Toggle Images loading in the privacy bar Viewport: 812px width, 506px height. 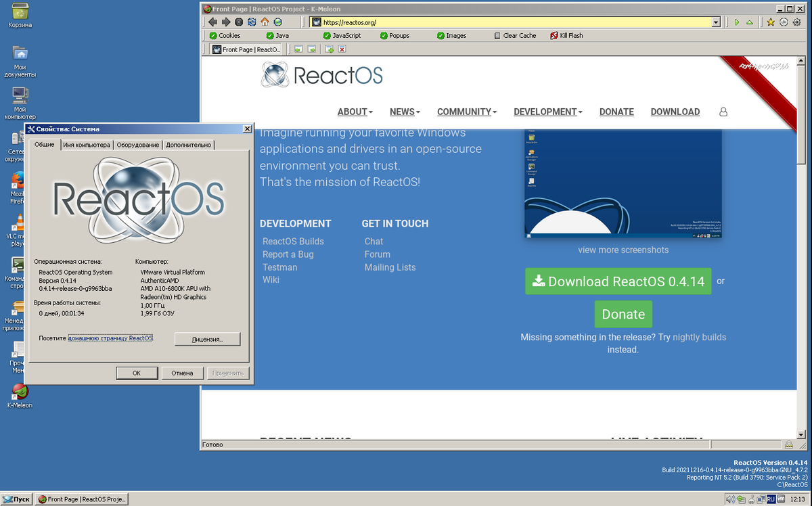(x=451, y=35)
